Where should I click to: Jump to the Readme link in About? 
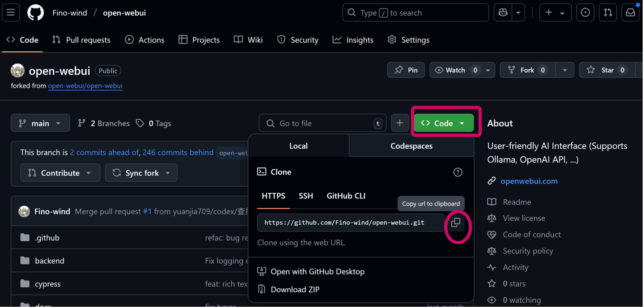509,202
